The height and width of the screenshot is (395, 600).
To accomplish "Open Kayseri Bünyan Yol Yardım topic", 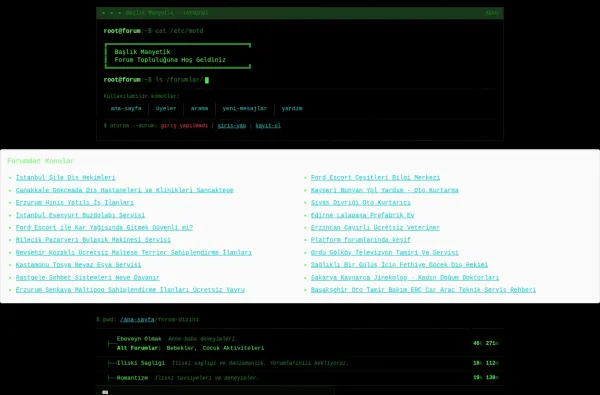I will [385, 190].
